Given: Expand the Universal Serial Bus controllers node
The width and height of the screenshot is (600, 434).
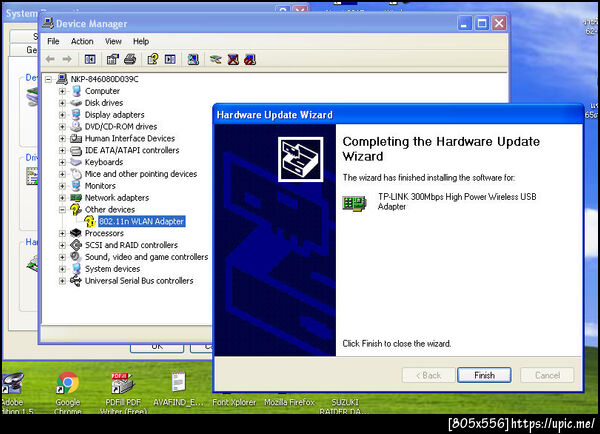Looking at the screenshot, I should (x=62, y=281).
